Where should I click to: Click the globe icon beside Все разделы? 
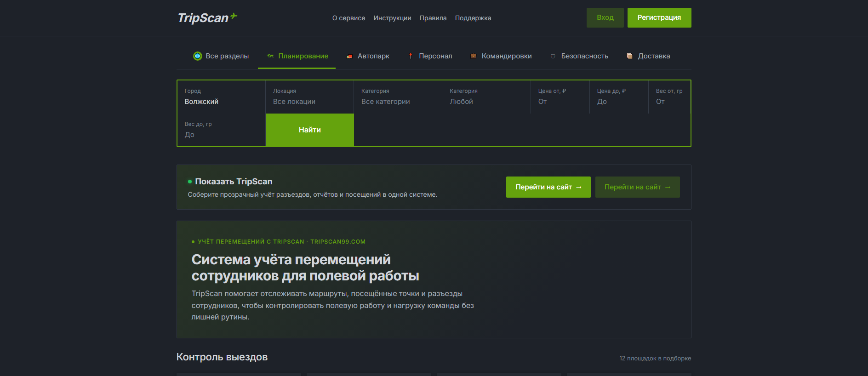(x=198, y=56)
